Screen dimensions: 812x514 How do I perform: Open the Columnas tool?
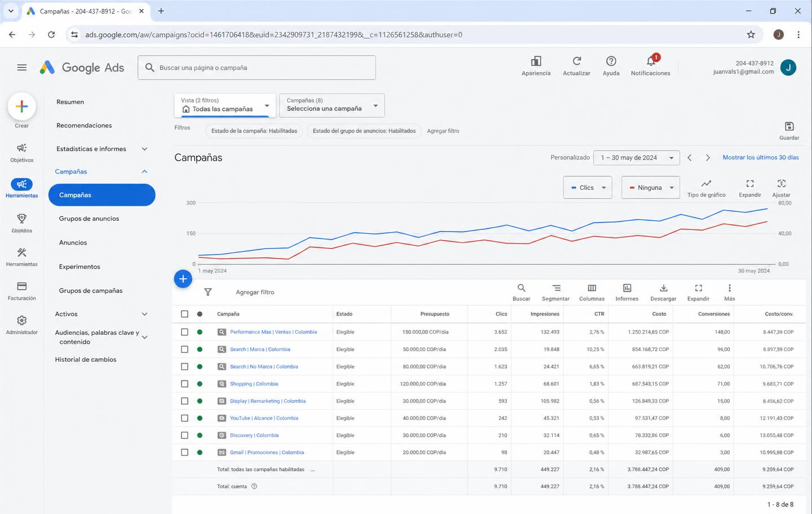tap(592, 292)
